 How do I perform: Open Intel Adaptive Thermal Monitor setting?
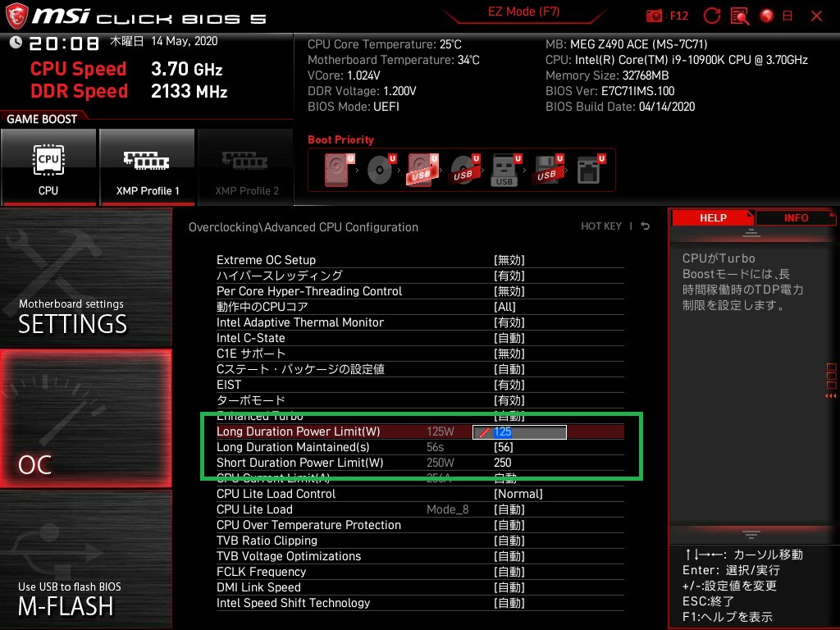(x=420, y=322)
